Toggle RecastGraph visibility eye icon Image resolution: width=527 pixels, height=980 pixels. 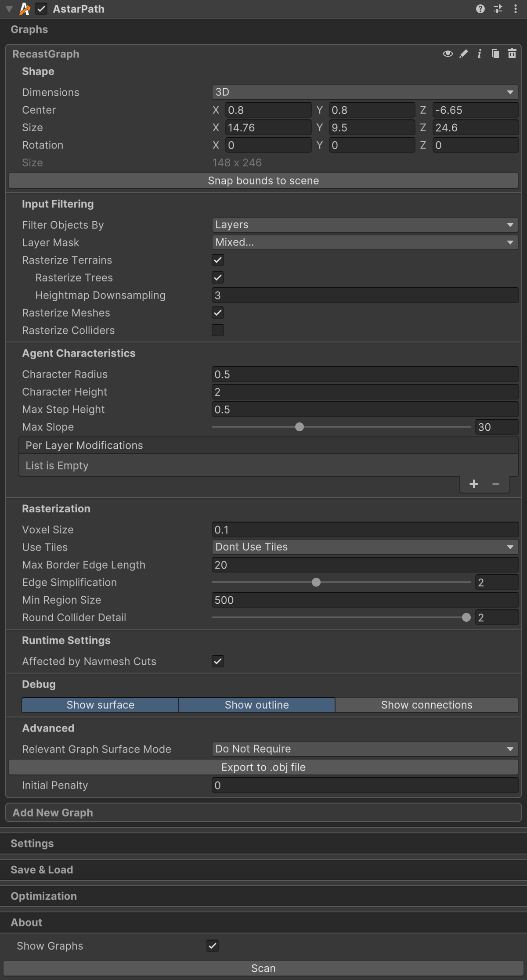[x=448, y=54]
